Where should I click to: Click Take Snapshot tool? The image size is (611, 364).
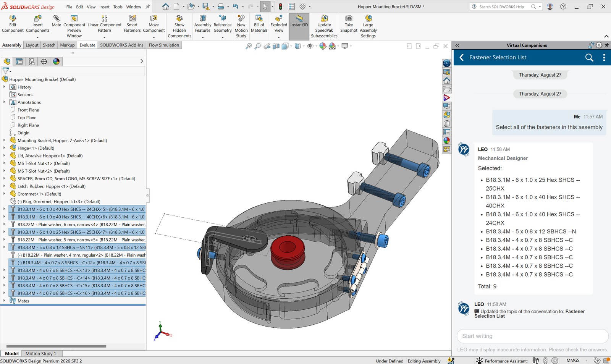349,24
